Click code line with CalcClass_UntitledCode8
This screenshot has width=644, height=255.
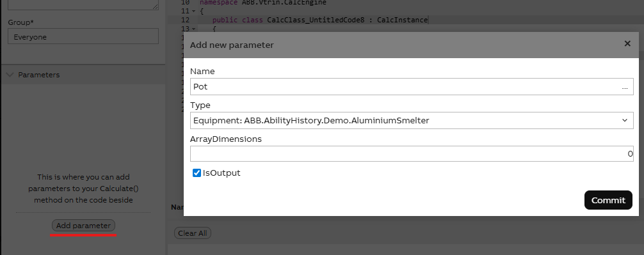[x=320, y=20]
